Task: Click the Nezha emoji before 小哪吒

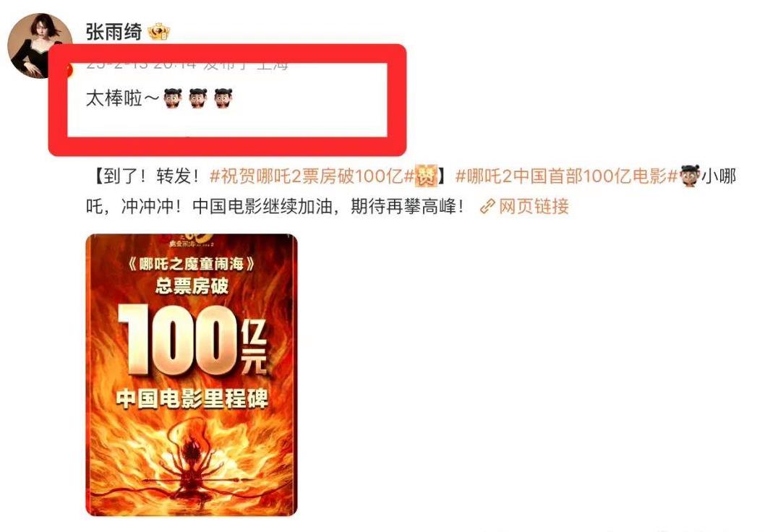Action: 689,176
